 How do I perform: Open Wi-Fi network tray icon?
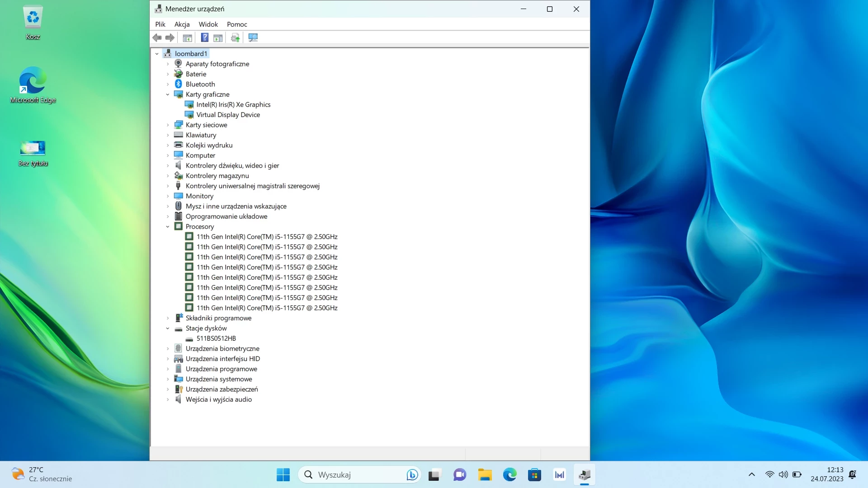pyautogui.click(x=769, y=475)
